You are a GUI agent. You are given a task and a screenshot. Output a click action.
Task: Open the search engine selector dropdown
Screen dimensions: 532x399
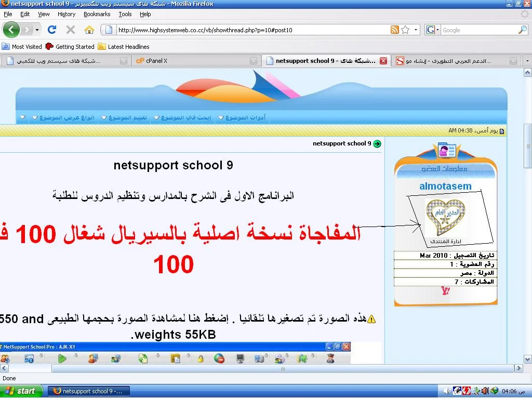433,30
